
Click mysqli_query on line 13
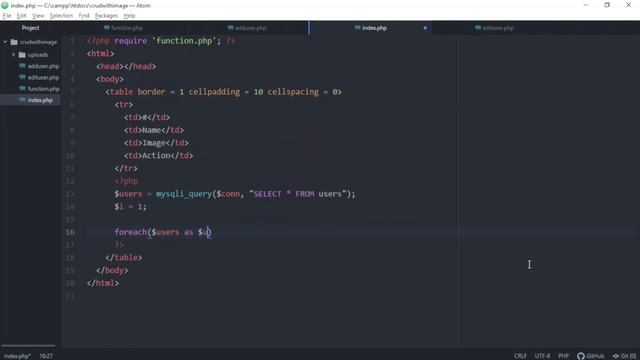click(184, 194)
